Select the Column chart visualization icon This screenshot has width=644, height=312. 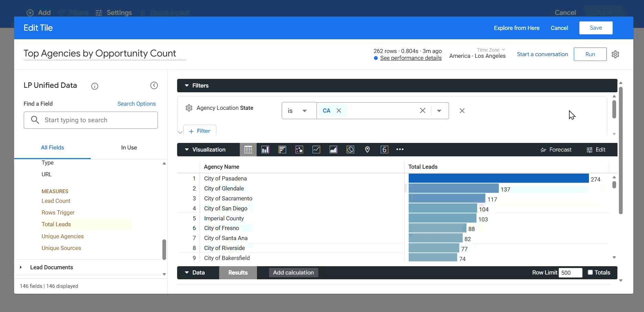(265, 149)
